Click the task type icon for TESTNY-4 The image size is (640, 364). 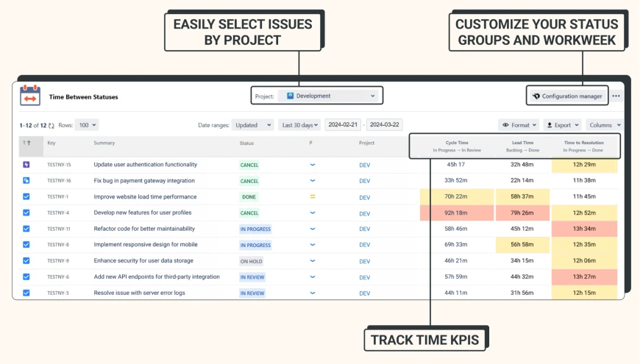pyautogui.click(x=26, y=213)
